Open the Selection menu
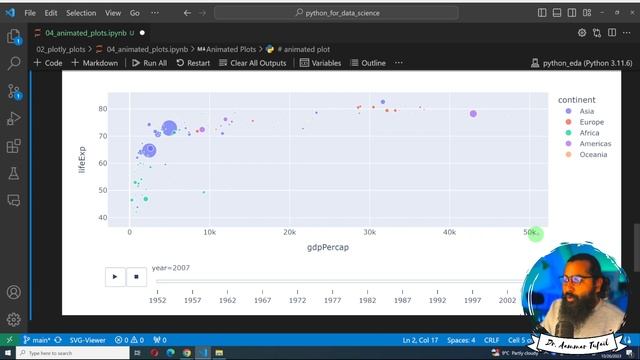The width and height of the screenshot is (640, 360). 81,13
